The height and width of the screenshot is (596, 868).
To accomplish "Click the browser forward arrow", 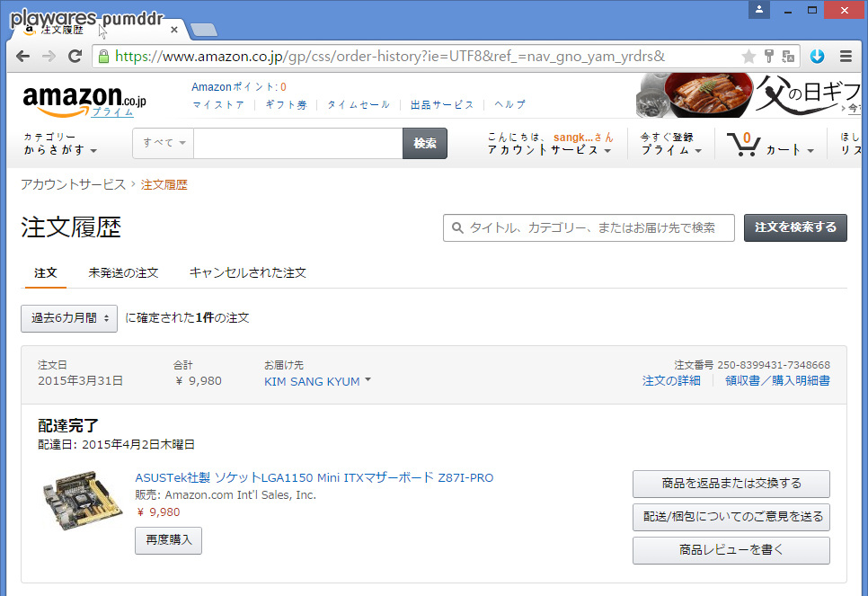I will (49, 56).
